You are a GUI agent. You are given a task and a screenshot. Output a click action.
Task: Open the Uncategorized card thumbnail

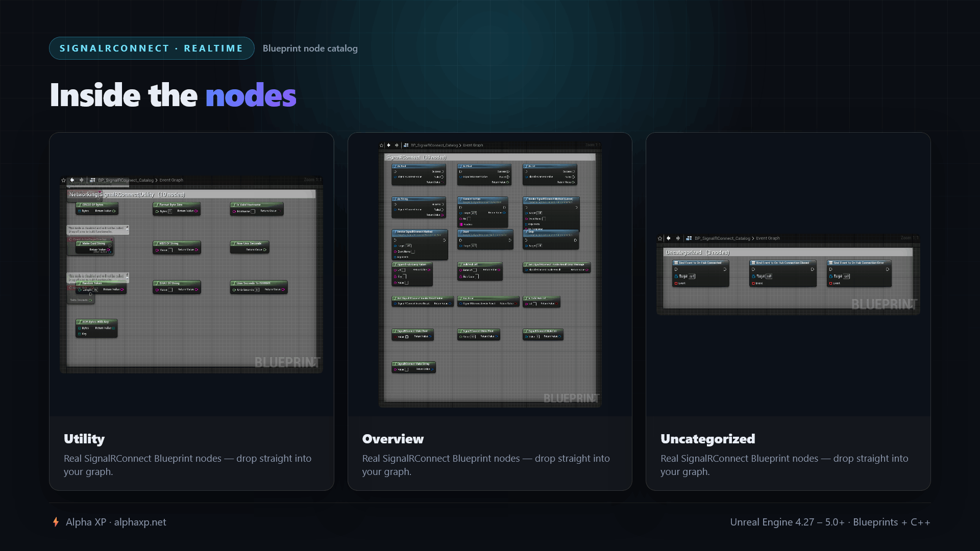coord(788,274)
